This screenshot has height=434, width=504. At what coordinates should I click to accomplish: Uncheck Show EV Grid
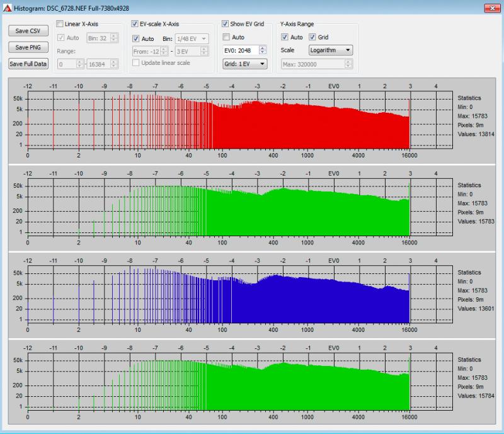[225, 24]
